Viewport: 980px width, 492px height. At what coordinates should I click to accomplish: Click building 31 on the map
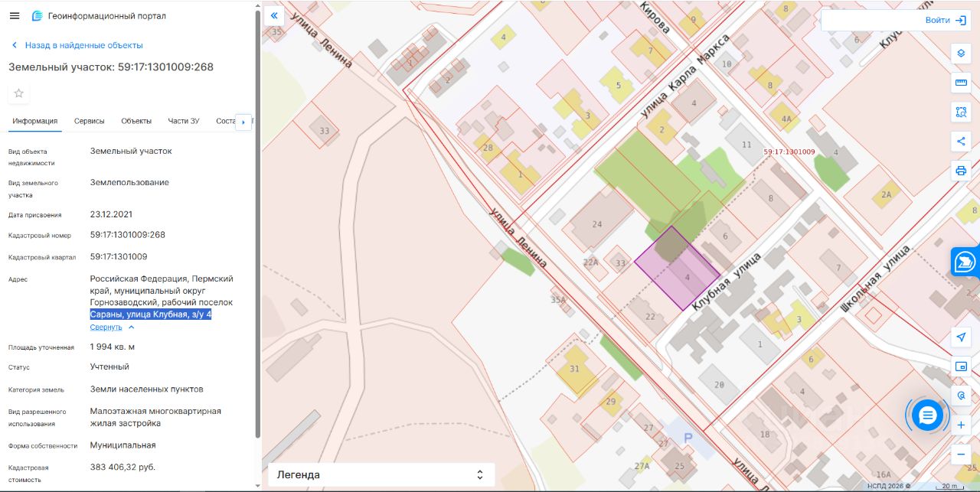pyautogui.click(x=575, y=370)
